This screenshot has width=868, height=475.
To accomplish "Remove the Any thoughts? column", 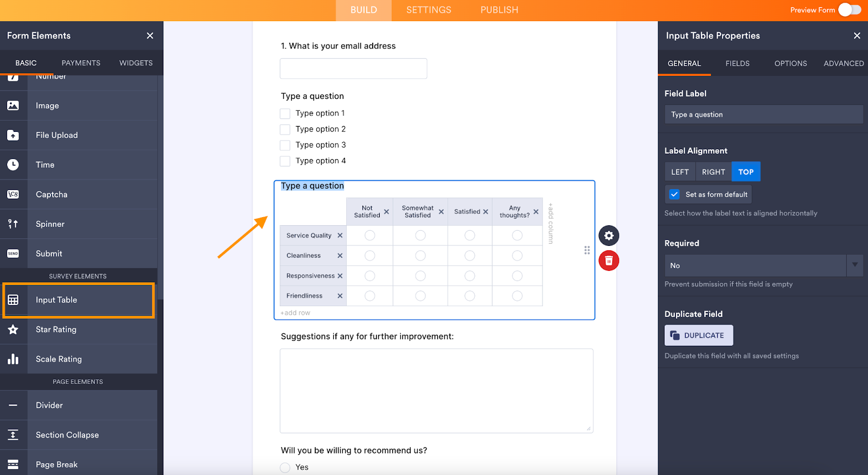I will coord(536,212).
